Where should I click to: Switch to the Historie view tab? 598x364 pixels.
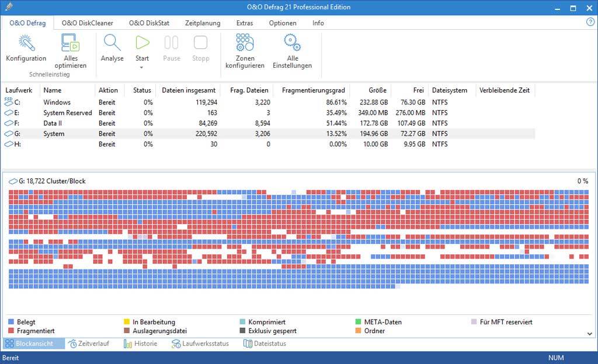(x=140, y=344)
